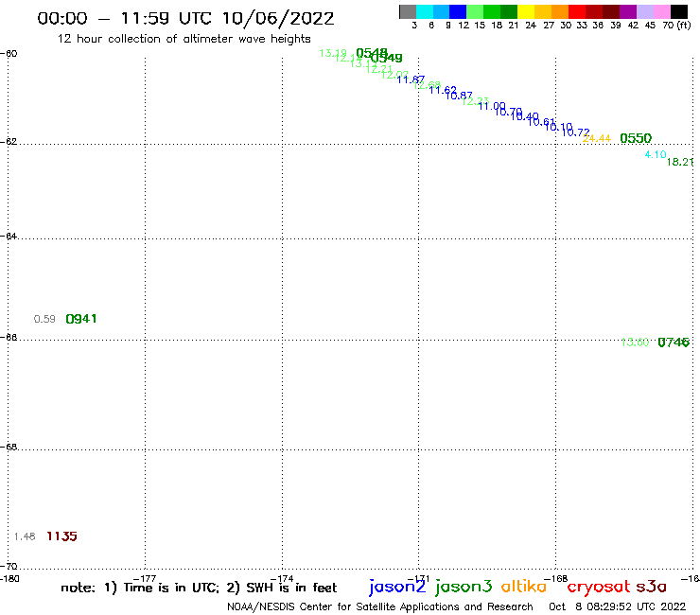Select the bright red swatch in the color scale
700x615 pixels.
click(x=577, y=11)
